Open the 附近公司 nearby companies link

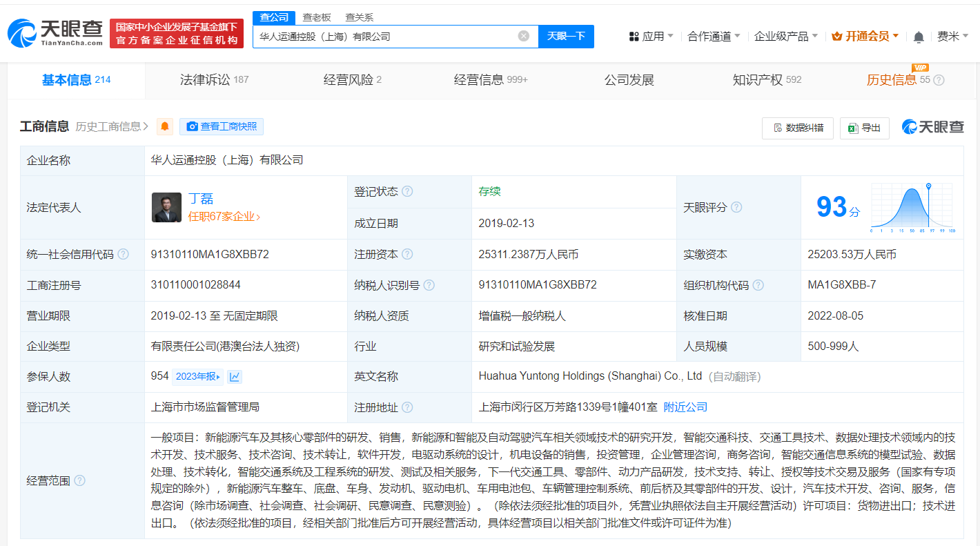point(684,407)
